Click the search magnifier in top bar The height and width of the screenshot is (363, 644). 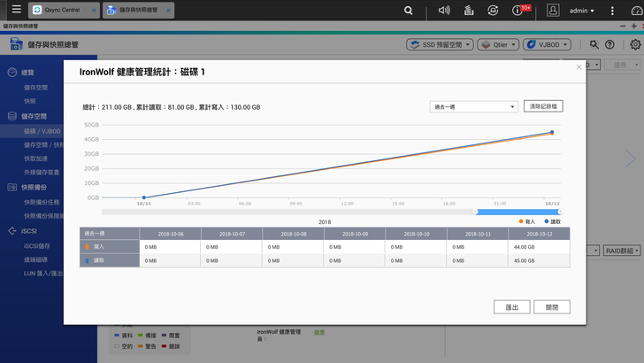[x=408, y=11]
